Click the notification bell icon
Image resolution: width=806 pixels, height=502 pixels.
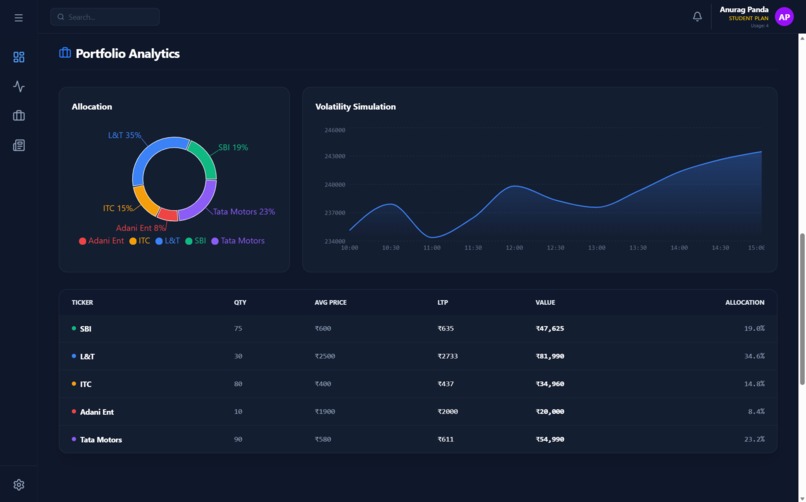[697, 17]
